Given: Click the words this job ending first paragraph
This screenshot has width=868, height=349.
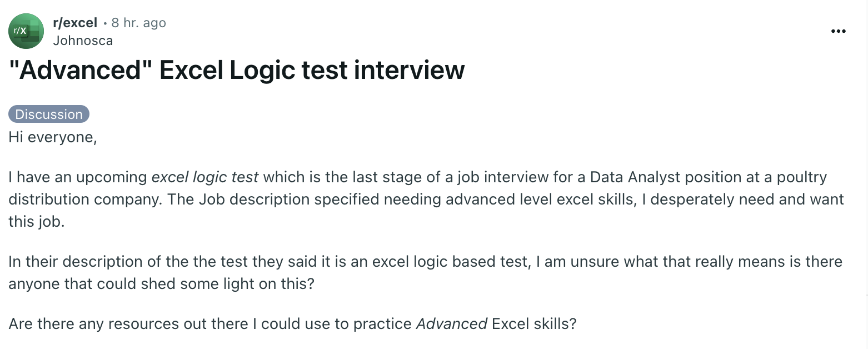Looking at the screenshot, I should click(x=37, y=222).
